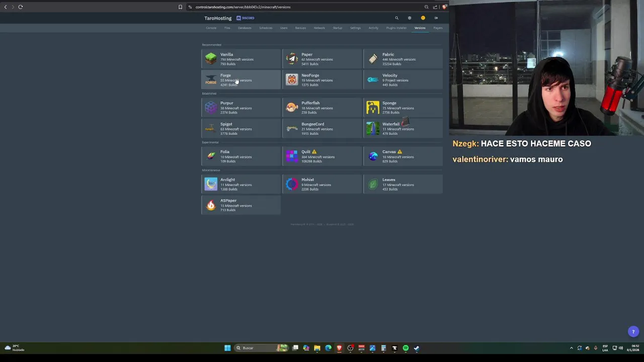
Task: Click the Velocity title text
Action: pos(390,75)
